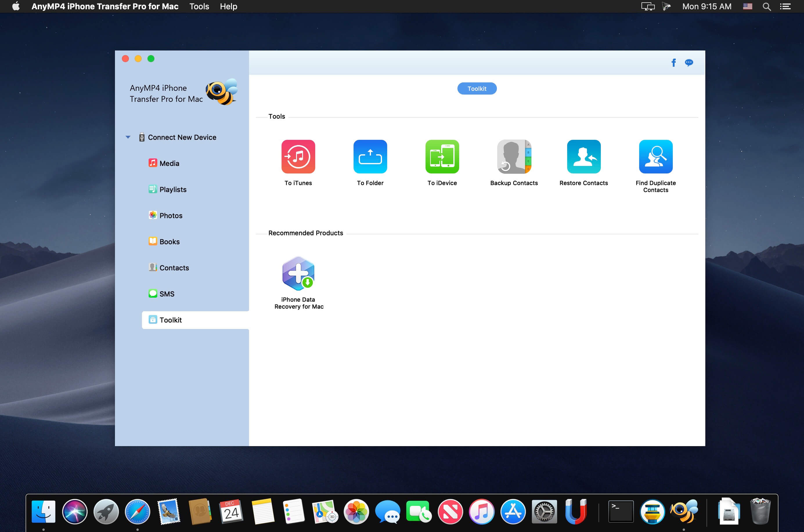Viewport: 804px width, 532px height.
Task: Click the To Folder export icon
Action: click(x=370, y=156)
